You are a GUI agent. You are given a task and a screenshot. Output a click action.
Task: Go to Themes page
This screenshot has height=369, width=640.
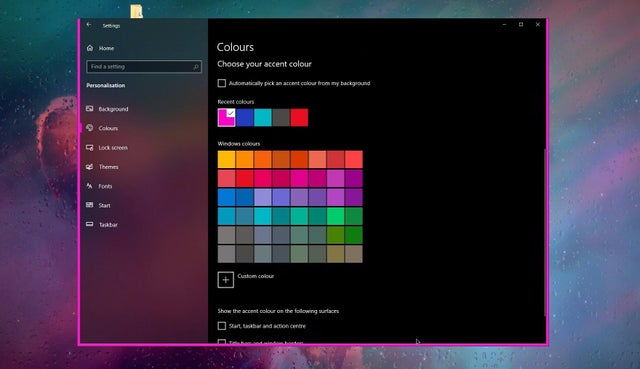109,167
